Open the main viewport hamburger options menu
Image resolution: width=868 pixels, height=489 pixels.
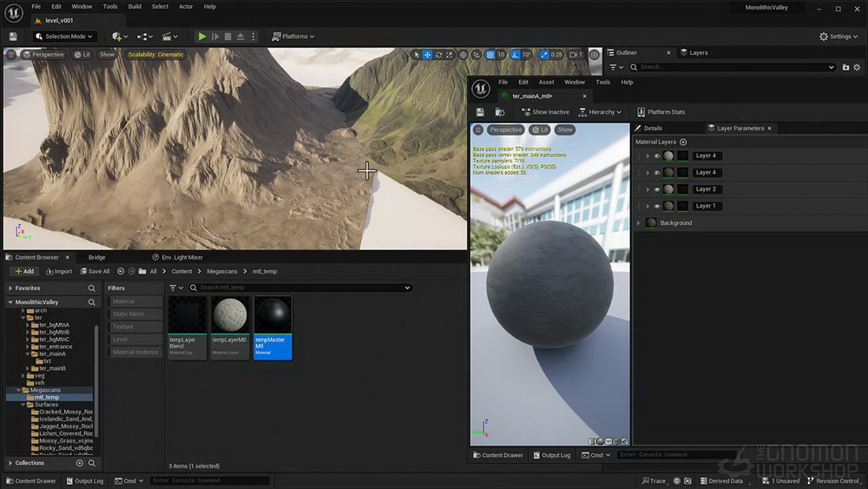(11, 54)
